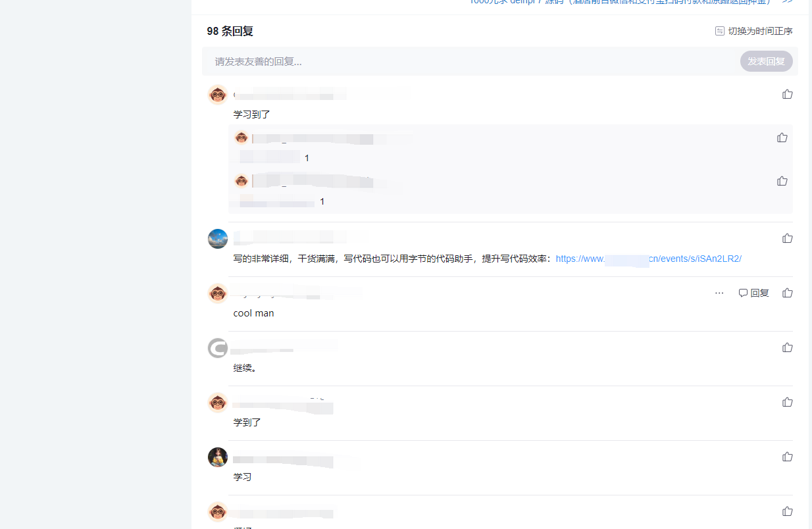This screenshot has width=812, height=529.
Task: Like the comment about 字节的代码助手
Action: pos(787,238)
